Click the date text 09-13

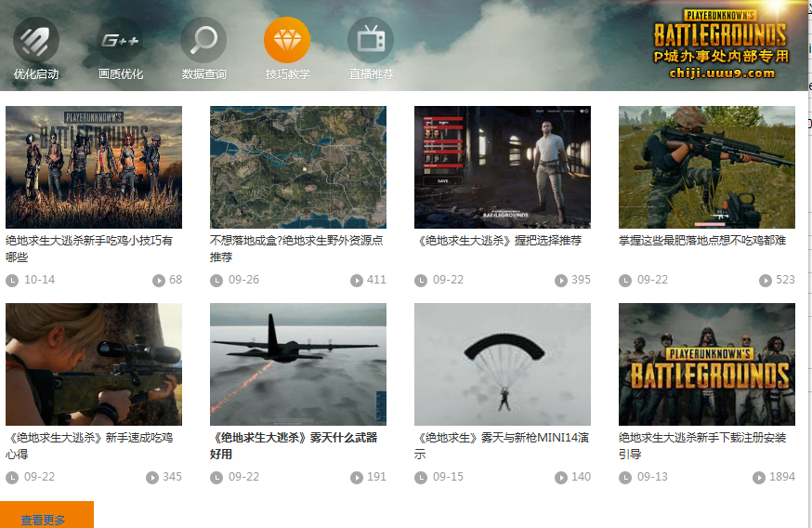[x=652, y=477]
